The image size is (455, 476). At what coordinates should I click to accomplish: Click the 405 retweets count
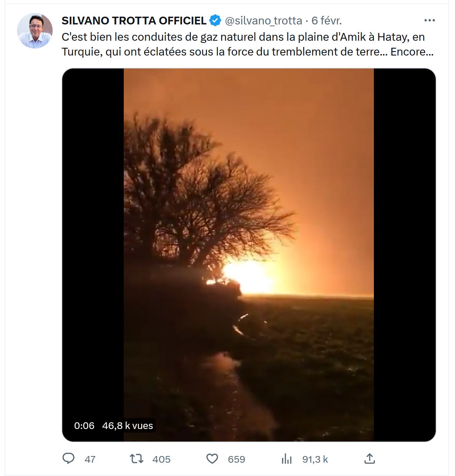point(162,459)
